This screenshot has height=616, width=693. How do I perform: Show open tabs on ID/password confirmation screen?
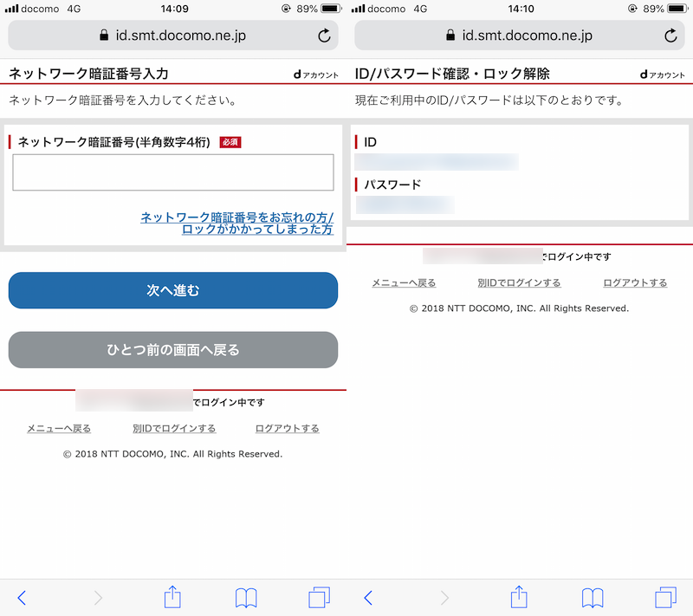pyautogui.click(x=666, y=597)
